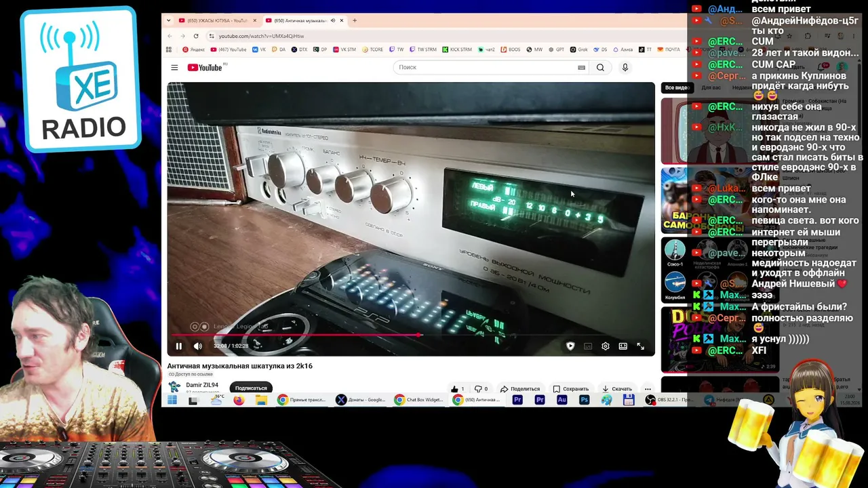Image resolution: width=868 pixels, height=488 pixels.
Task: Select the Все видео filter chip
Action: click(x=676, y=87)
